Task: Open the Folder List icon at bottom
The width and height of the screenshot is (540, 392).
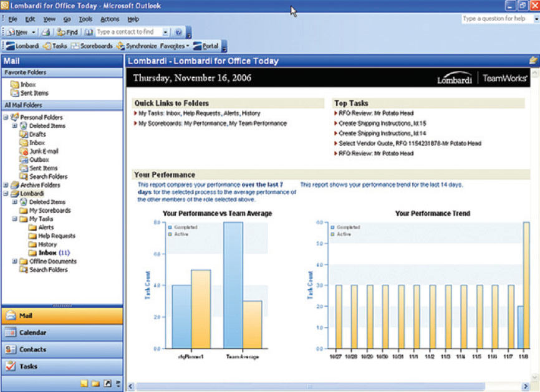Action: (95, 383)
